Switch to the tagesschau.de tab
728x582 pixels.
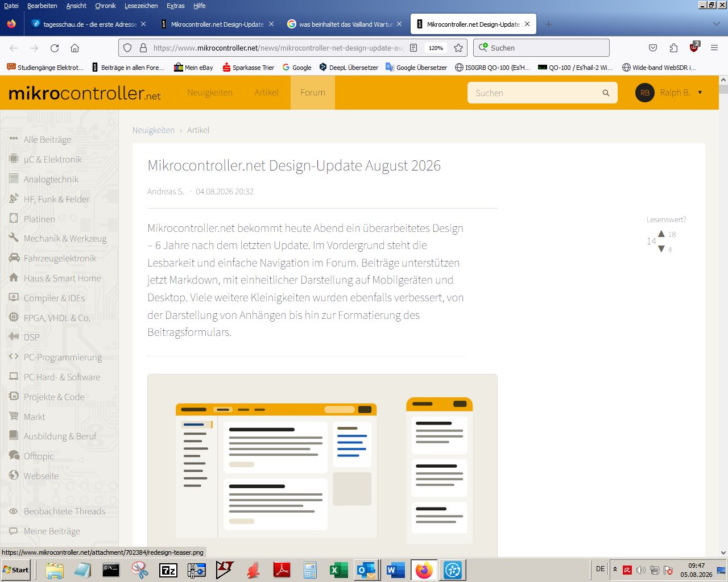point(88,24)
